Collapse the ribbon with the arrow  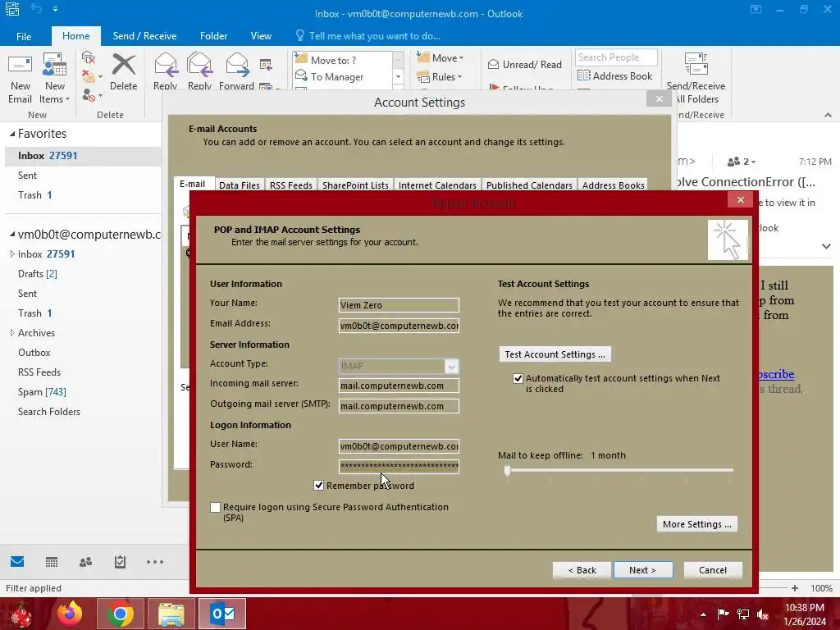tap(828, 115)
